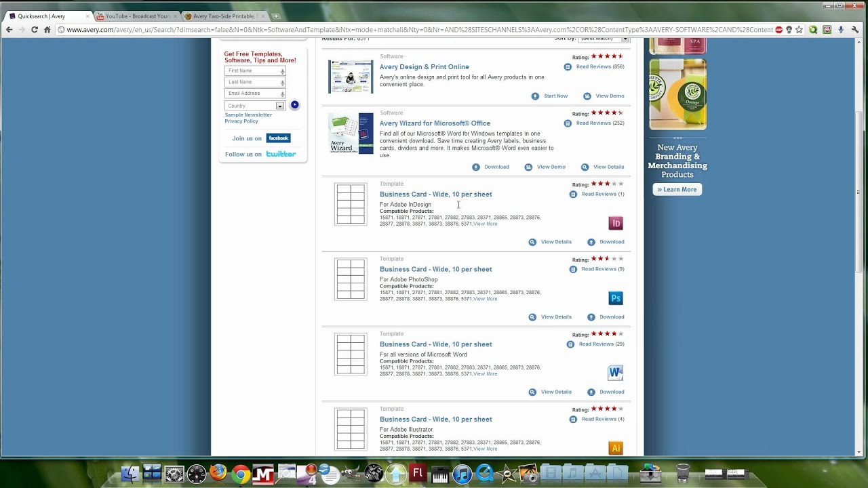Click the Learn More button

tap(677, 190)
